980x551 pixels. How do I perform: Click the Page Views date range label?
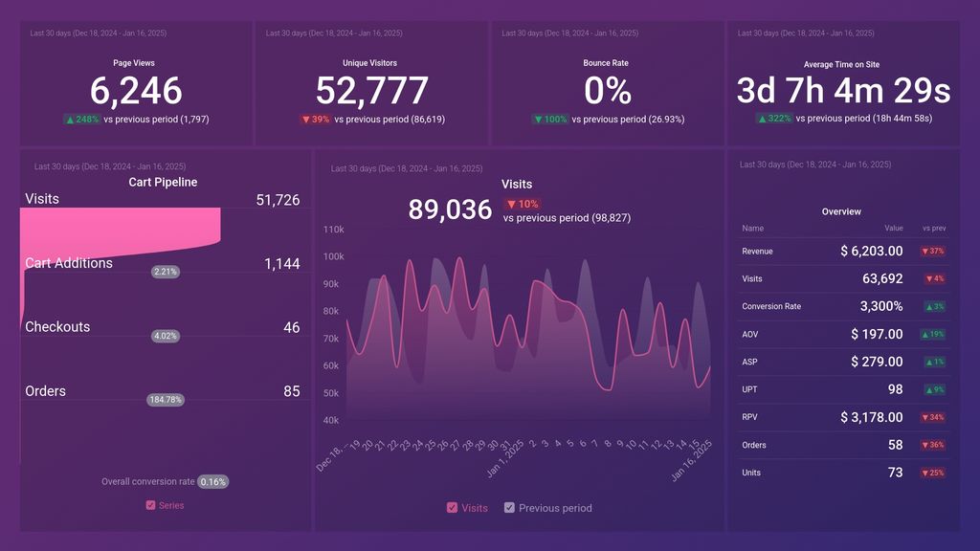tap(99, 33)
